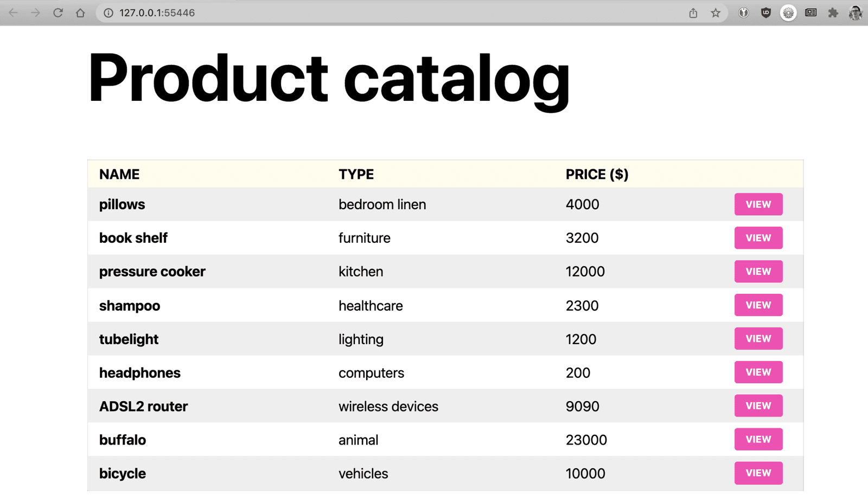Image resolution: width=868 pixels, height=496 pixels.
Task: Click the key password manager extension
Action: (743, 13)
